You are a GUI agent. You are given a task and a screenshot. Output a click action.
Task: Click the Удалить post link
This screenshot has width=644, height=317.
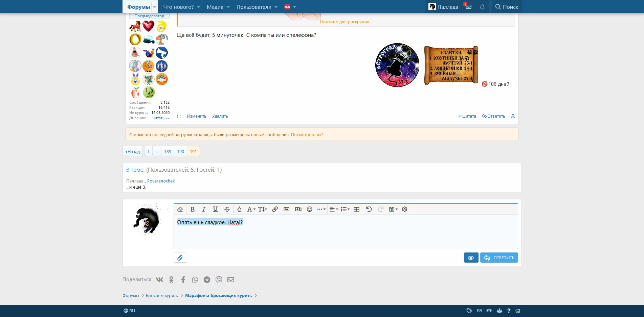tap(220, 116)
